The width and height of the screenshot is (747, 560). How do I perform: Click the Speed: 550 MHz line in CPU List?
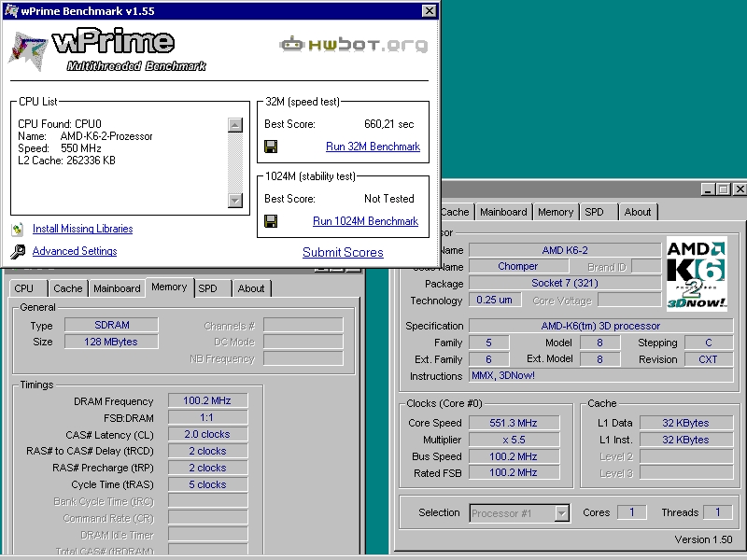(60, 148)
